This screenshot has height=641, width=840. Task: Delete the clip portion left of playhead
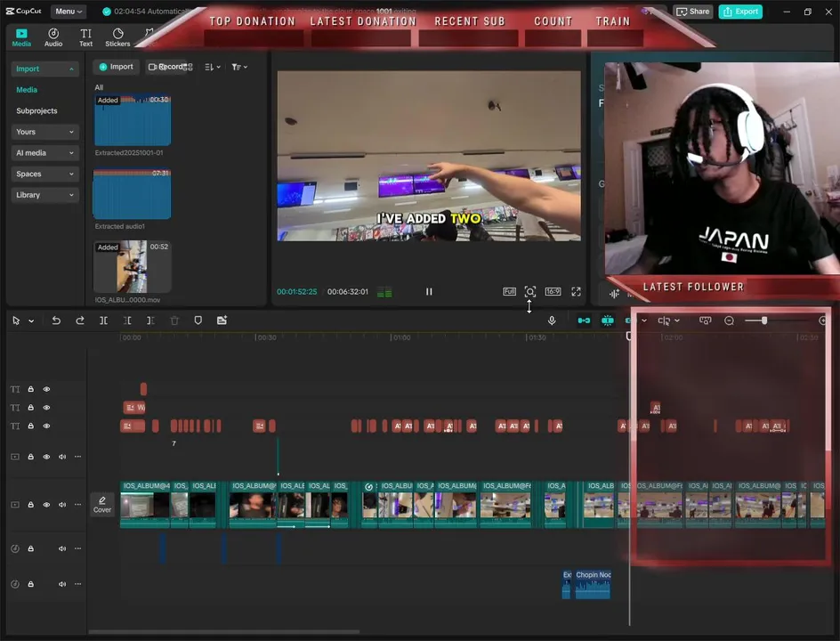(127, 320)
